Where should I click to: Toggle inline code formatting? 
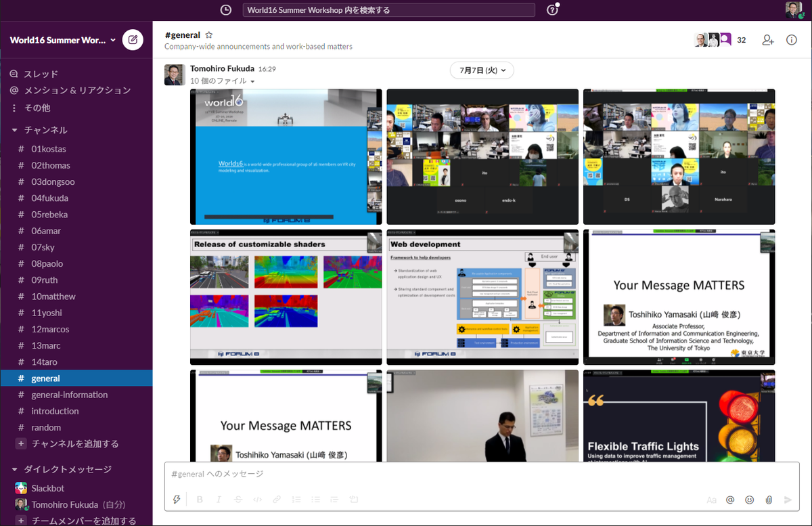[x=257, y=500]
